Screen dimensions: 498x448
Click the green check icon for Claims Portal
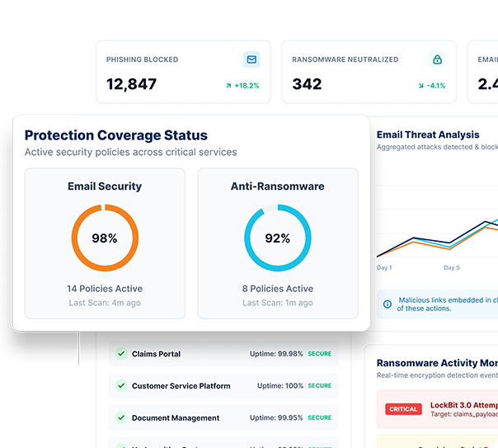[x=121, y=354]
